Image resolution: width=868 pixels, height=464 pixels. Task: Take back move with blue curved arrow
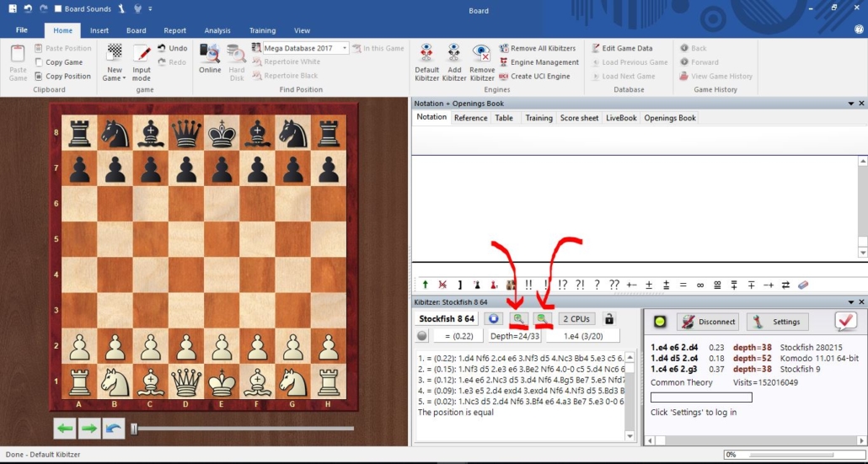point(114,429)
